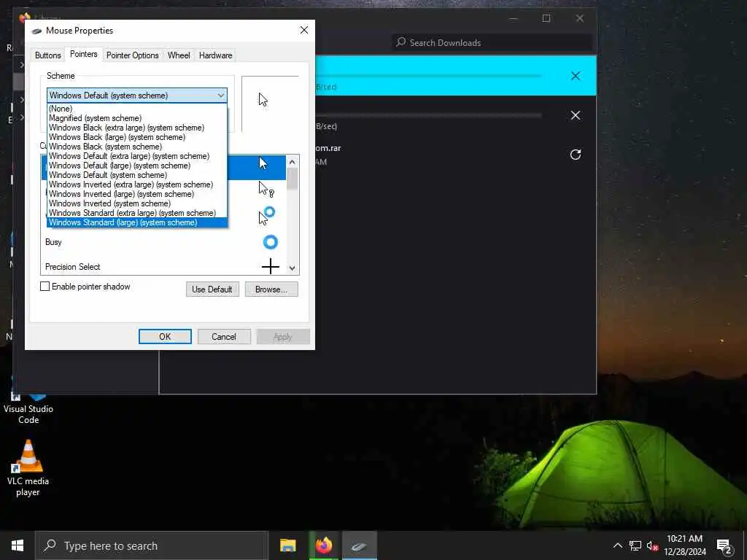Screen dimensions: 747x560
Task: Open the Pointer Options tab
Action: pos(133,55)
